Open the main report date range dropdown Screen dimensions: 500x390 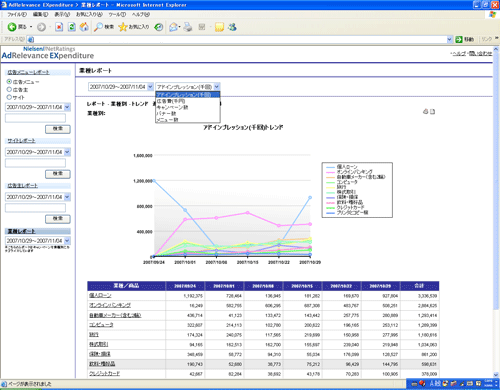pos(150,87)
